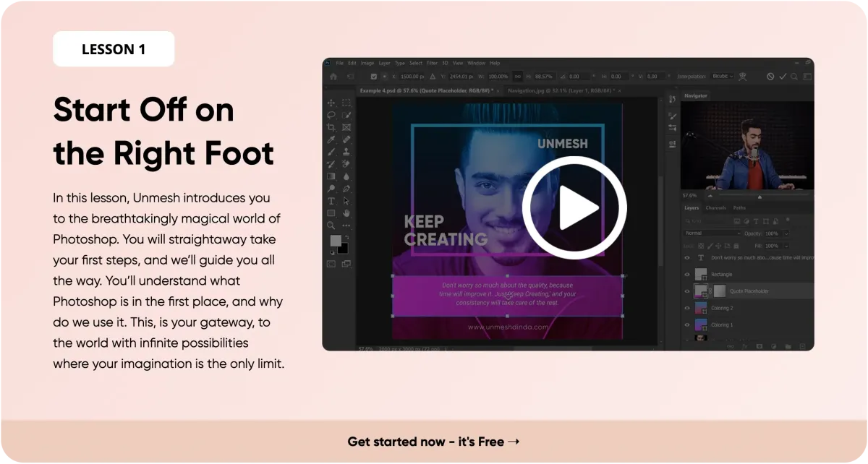The height and width of the screenshot is (464, 868).
Task: Click the Home icon in options bar
Action: pos(333,76)
